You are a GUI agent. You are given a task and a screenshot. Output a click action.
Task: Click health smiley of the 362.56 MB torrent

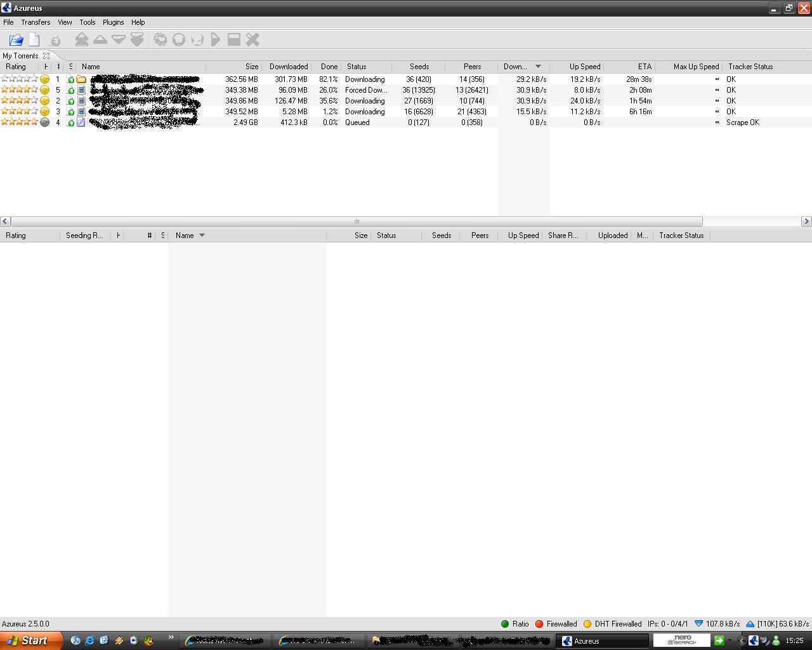point(44,79)
